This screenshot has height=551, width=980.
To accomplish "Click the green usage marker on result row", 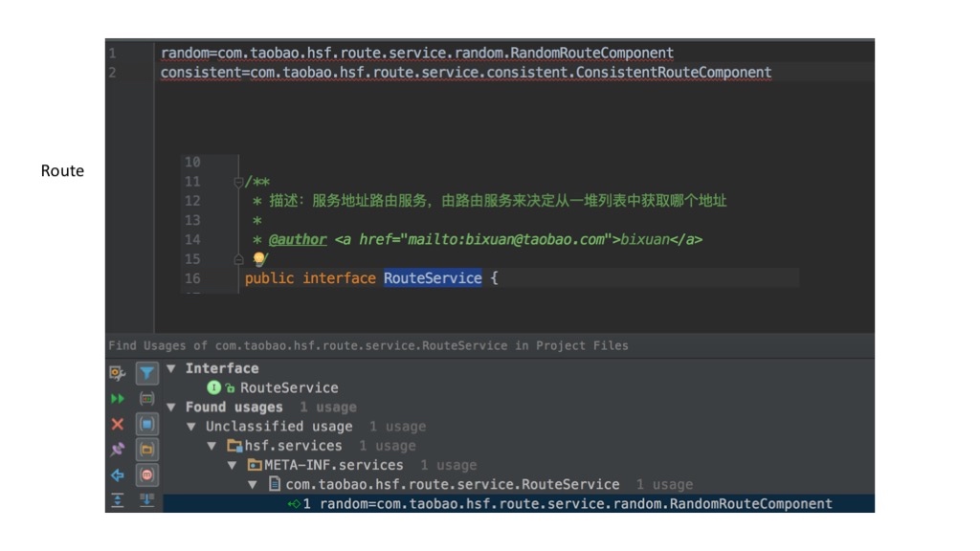I will 294,503.
